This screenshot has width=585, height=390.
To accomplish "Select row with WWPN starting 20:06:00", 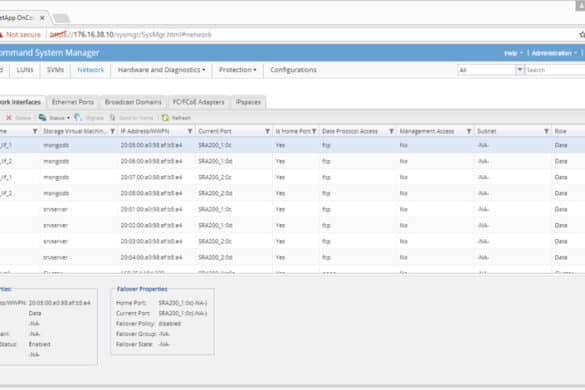I will point(292,161).
